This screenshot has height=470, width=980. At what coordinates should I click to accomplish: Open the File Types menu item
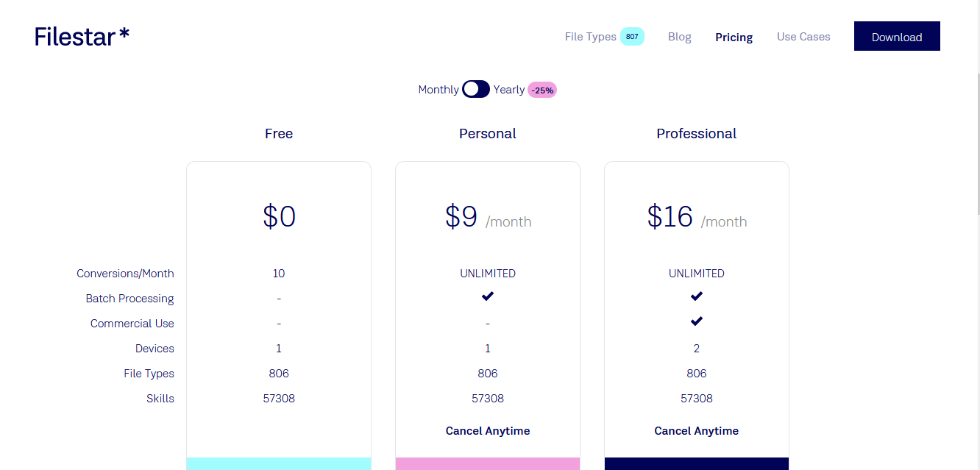[x=591, y=37]
